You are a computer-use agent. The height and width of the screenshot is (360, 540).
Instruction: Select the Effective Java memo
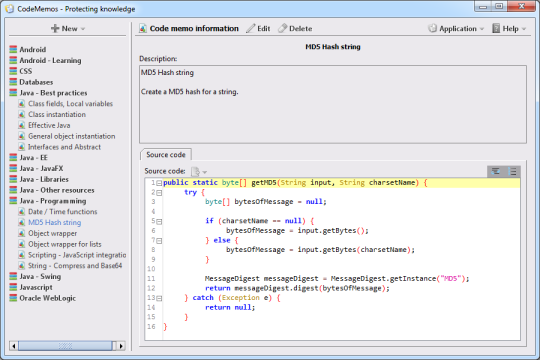click(49, 125)
